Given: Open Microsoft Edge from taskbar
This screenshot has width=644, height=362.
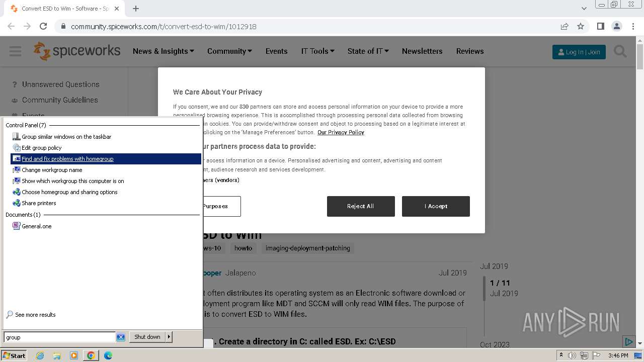Looking at the screenshot, I should tap(108, 355).
